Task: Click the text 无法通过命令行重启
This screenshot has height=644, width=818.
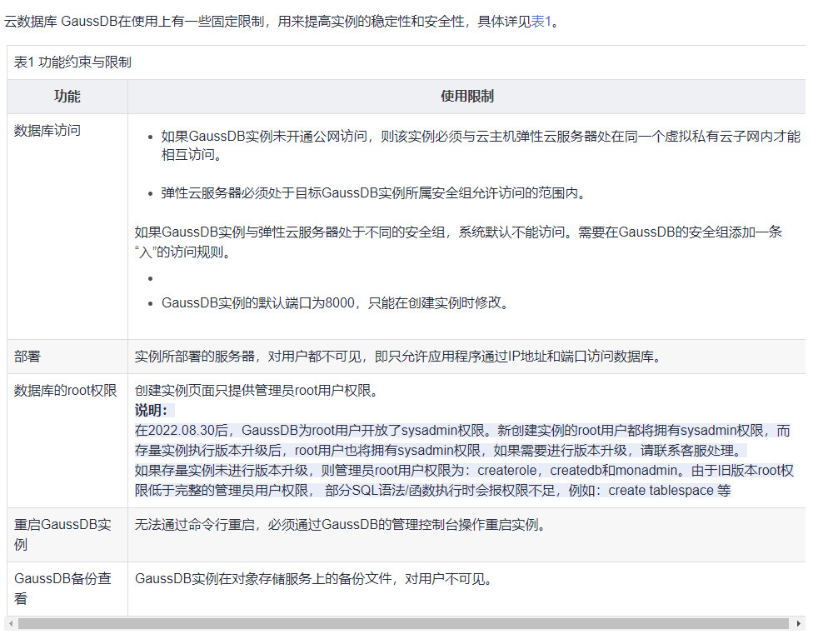Action: (x=342, y=525)
